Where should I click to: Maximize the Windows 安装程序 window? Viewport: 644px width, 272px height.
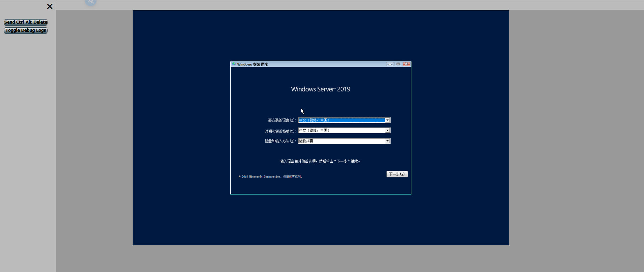[x=398, y=64]
